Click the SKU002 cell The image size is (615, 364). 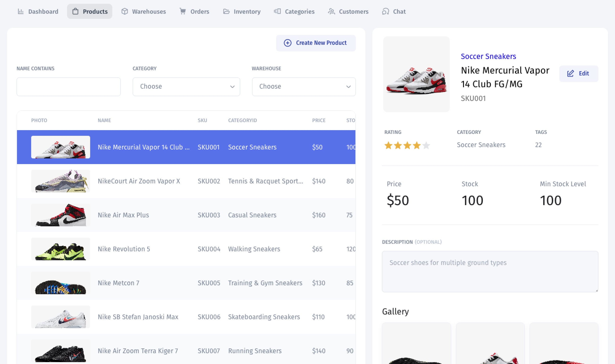tap(209, 181)
